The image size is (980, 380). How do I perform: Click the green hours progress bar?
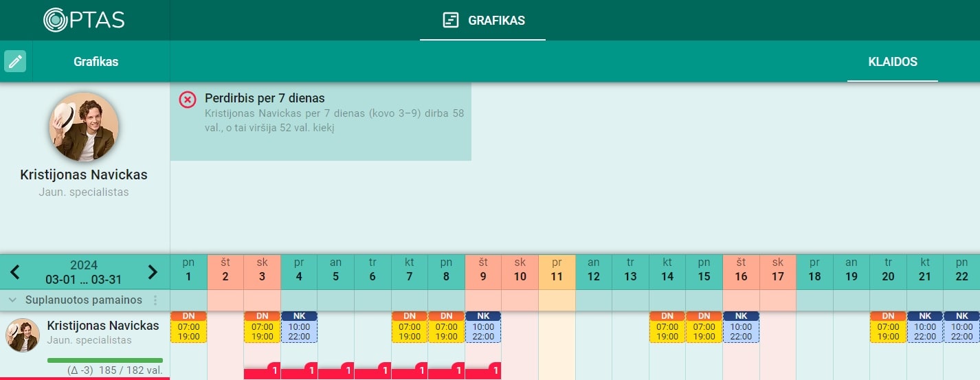(x=105, y=360)
